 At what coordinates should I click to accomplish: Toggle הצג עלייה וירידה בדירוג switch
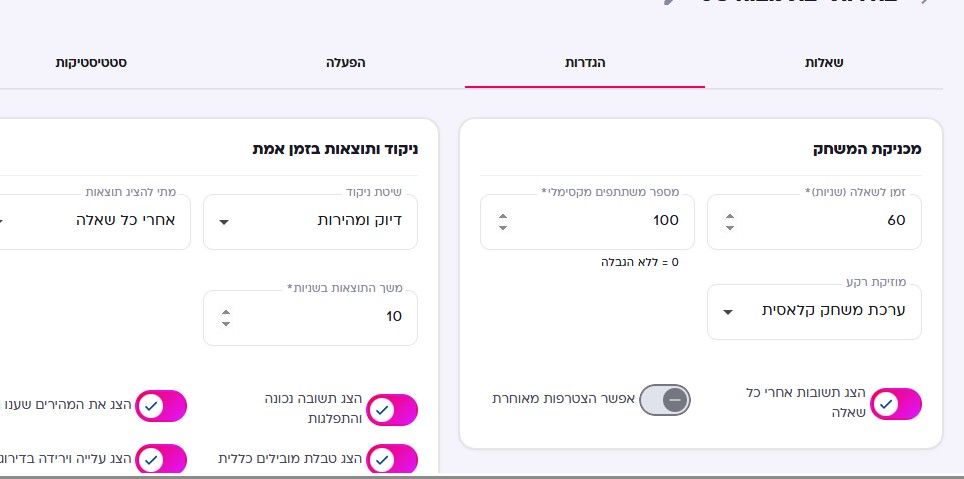click(x=160, y=459)
